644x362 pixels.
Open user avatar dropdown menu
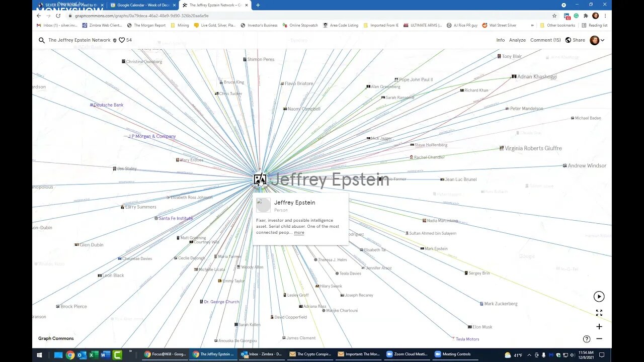tap(597, 40)
